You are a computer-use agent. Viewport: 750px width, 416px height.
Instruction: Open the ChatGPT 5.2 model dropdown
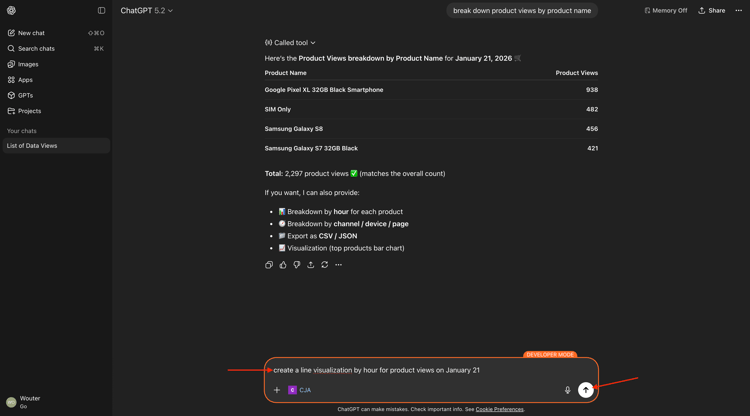click(146, 11)
